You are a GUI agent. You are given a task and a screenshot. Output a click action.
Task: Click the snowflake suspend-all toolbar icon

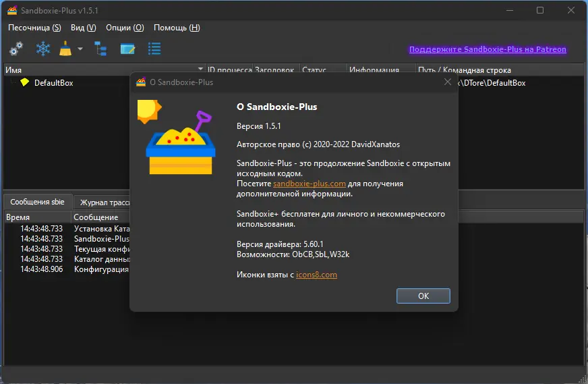43,49
